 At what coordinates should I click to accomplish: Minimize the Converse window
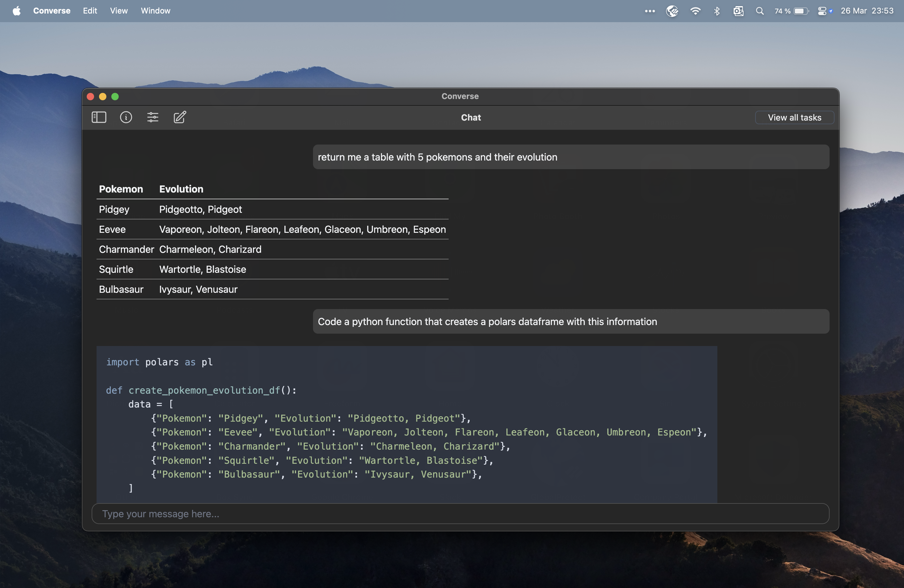(x=103, y=97)
